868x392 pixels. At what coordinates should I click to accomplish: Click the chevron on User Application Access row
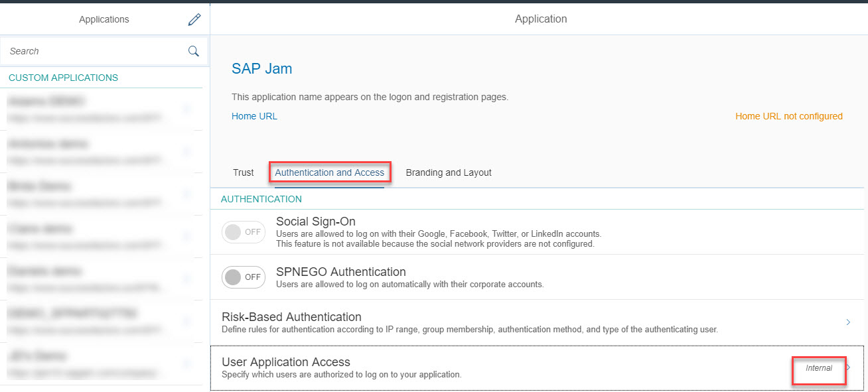click(849, 367)
